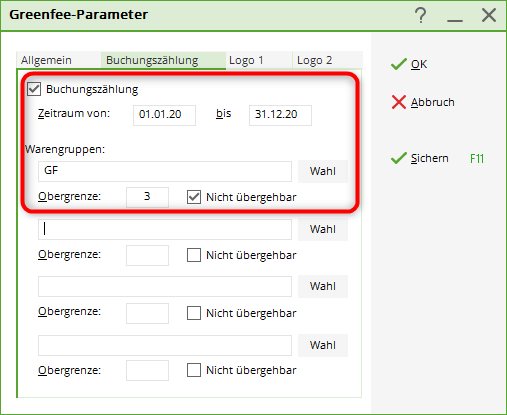
Task: Enable the last Nicht übergehbar checkbox
Action: pos(194,370)
